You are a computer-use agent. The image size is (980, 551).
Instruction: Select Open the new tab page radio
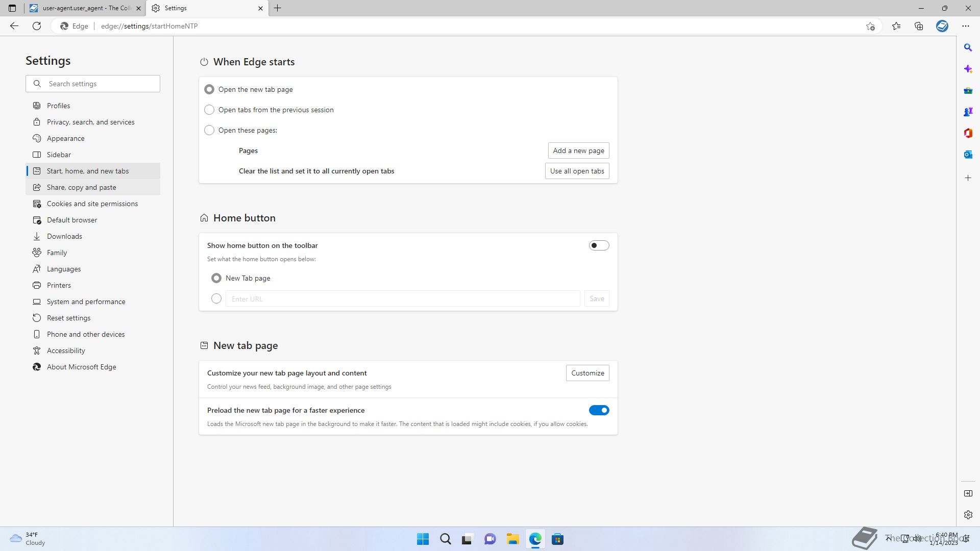tap(209, 89)
